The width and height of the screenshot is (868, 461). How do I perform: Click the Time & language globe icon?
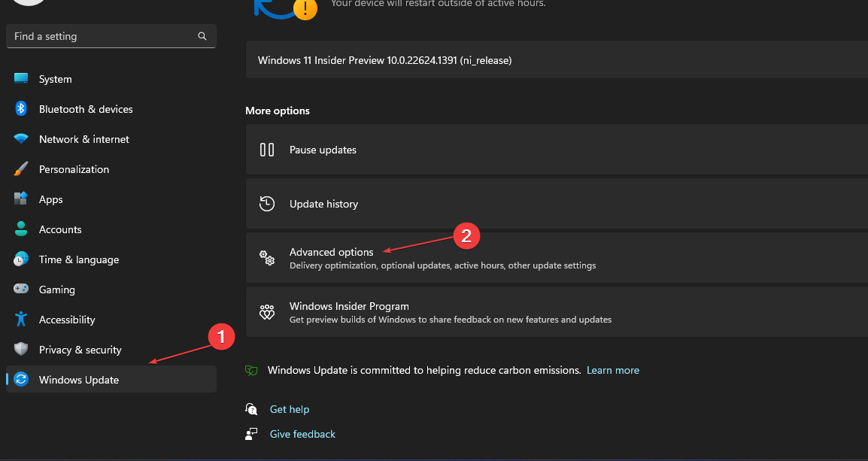coord(21,259)
